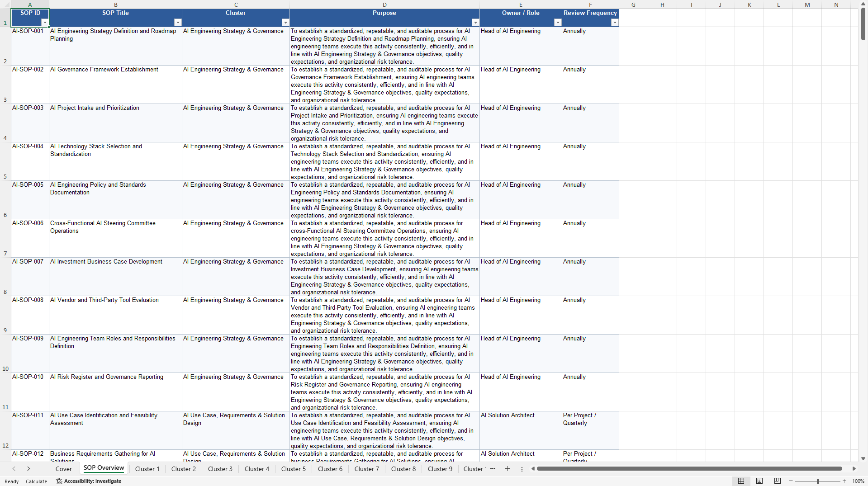Viewport: 868px width, 486px height.
Task: Select cell AI-SOP-010
Action: pos(30,392)
